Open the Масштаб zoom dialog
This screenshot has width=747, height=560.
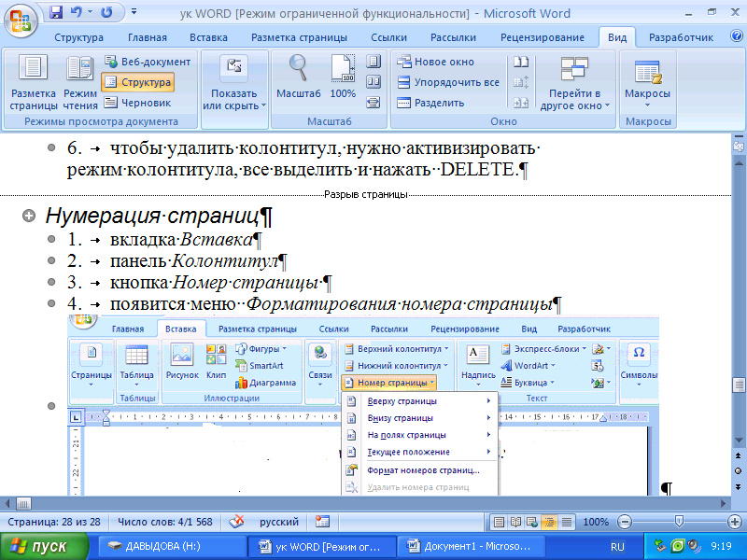click(299, 77)
